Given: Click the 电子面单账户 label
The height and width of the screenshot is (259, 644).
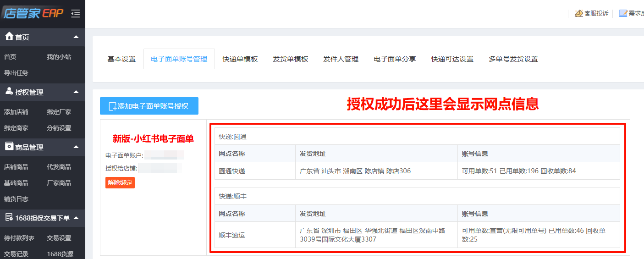Looking at the screenshot, I should point(124,155).
